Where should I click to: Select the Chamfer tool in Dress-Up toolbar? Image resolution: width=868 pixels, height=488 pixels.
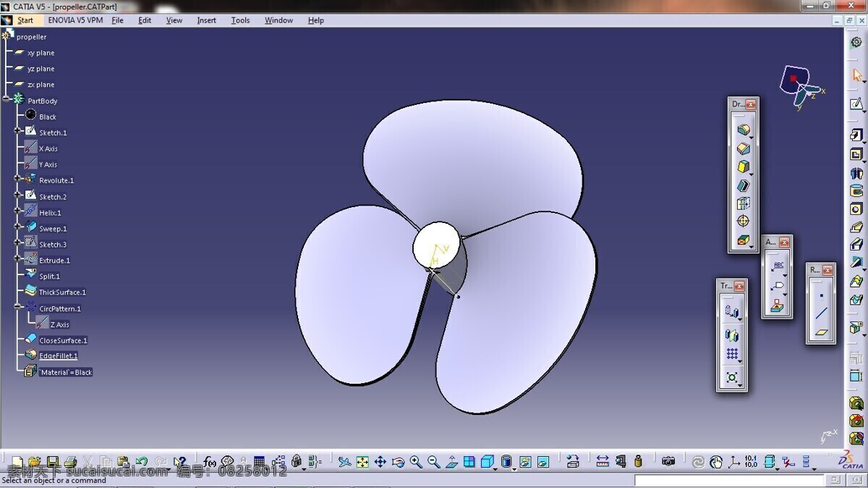pyautogui.click(x=742, y=148)
